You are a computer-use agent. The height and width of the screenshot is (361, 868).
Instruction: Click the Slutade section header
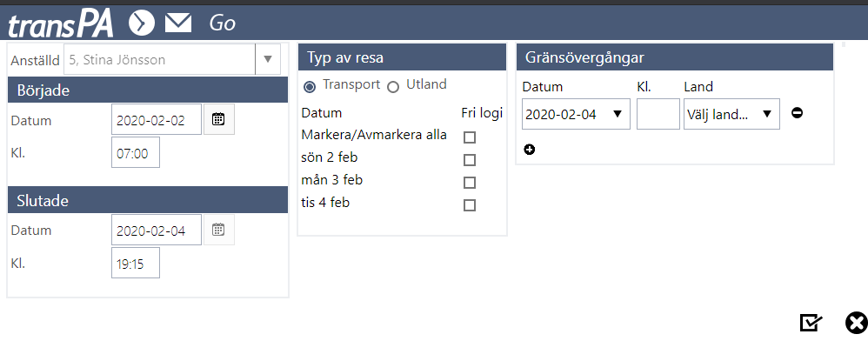(148, 200)
